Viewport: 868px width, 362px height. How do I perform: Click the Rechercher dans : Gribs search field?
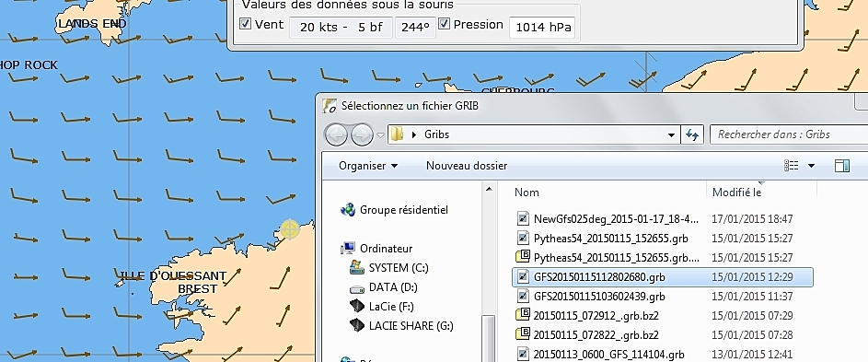[789, 134]
